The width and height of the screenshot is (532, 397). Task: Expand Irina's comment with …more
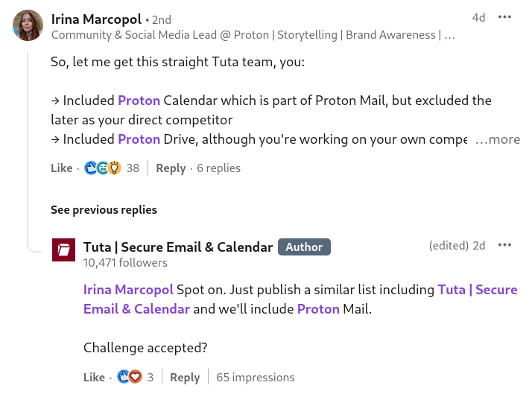pos(498,139)
